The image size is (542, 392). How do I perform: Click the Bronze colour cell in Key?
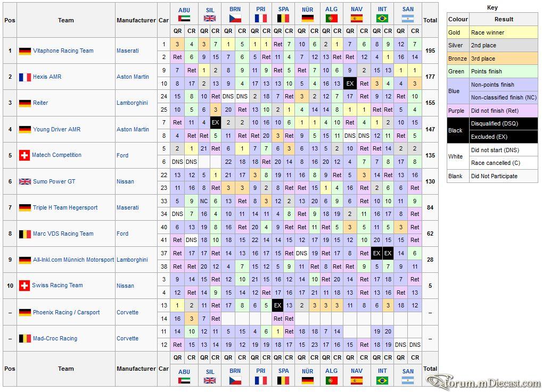(x=458, y=59)
